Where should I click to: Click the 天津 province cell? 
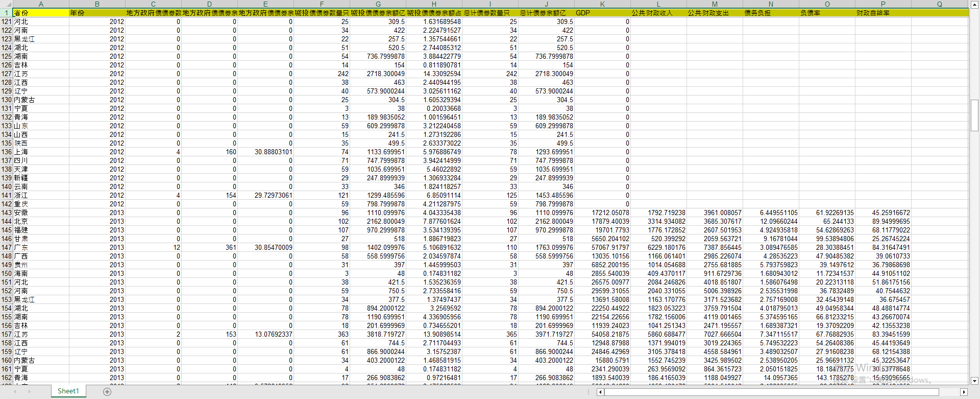[x=41, y=170]
